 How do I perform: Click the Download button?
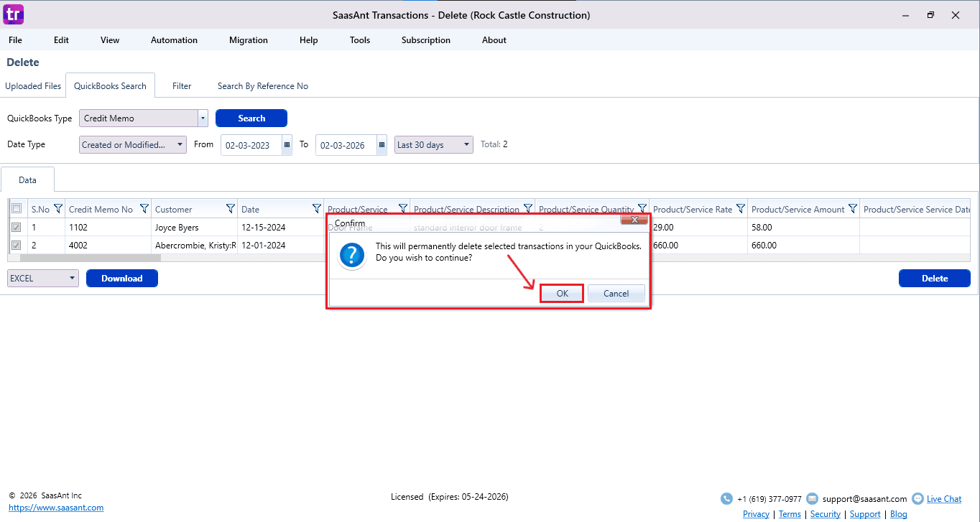[x=122, y=279]
